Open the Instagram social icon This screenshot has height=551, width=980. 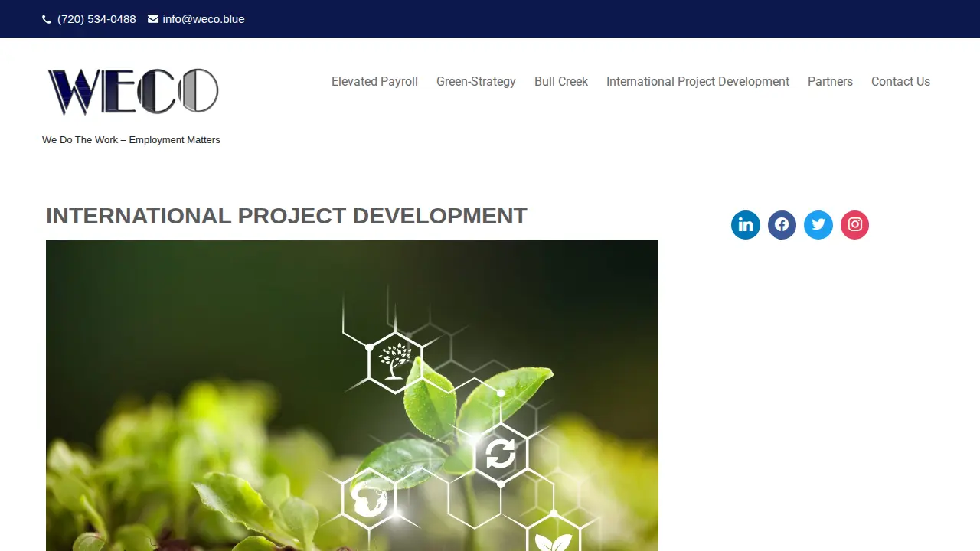click(855, 225)
